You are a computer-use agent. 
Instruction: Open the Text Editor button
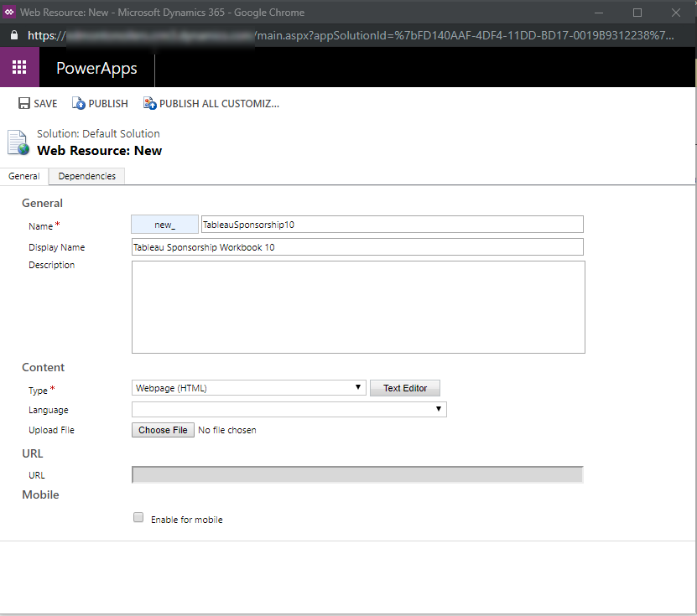point(405,388)
